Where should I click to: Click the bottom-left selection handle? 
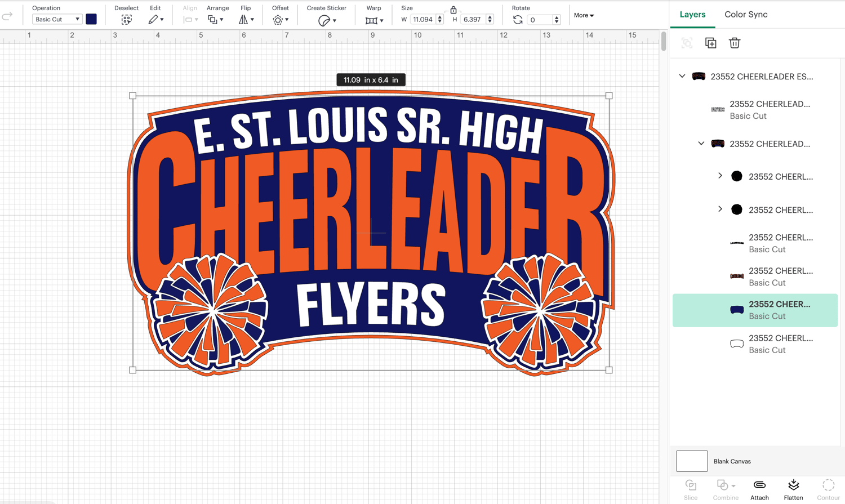[x=133, y=370]
